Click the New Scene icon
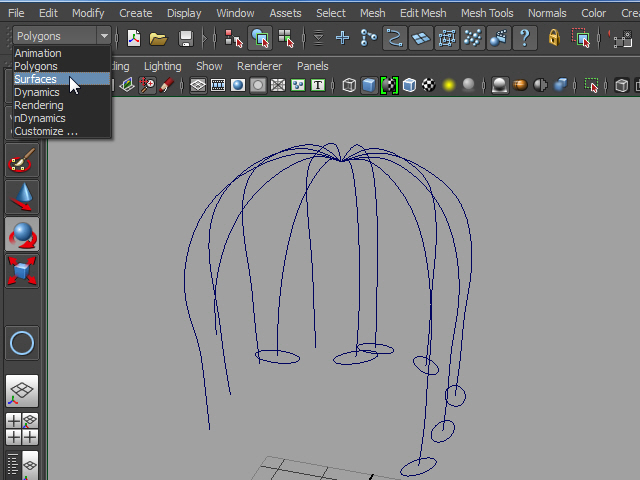This screenshot has width=640, height=480. coord(134,38)
